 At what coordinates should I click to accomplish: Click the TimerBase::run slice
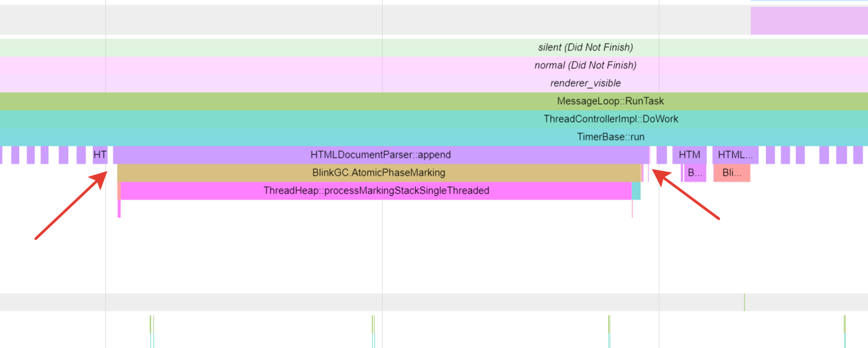(x=434, y=137)
